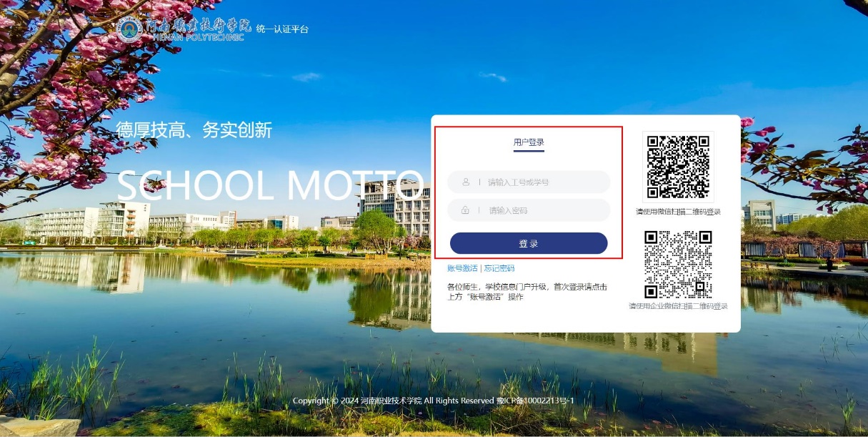
Task: Focus the 请输入工号或学号 input field
Action: (x=543, y=182)
